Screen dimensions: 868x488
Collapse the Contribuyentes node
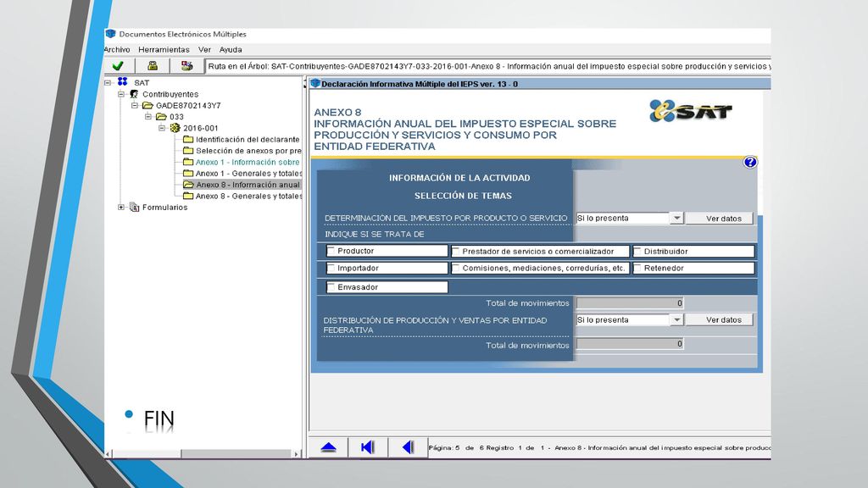(x=121, y=94)
